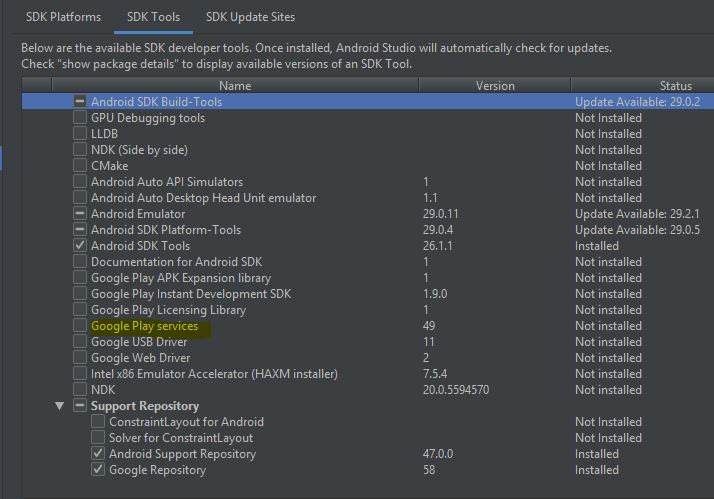Image resolution: width=714 pixels, height=499 pixels.
Task: Collapse the Support Repository group
Action: 59,406
